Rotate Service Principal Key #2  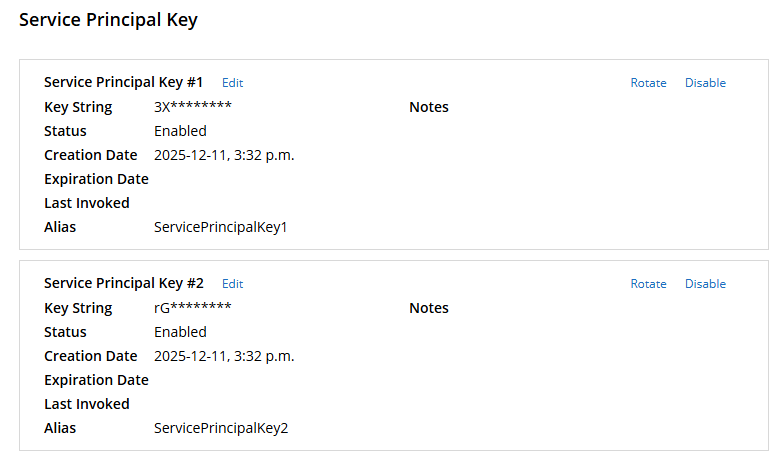648,284
